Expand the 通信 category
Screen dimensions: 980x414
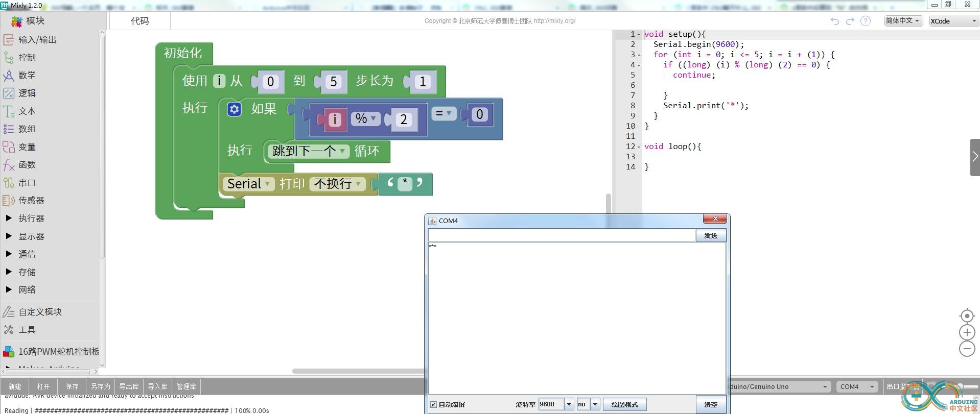point(9,254)
